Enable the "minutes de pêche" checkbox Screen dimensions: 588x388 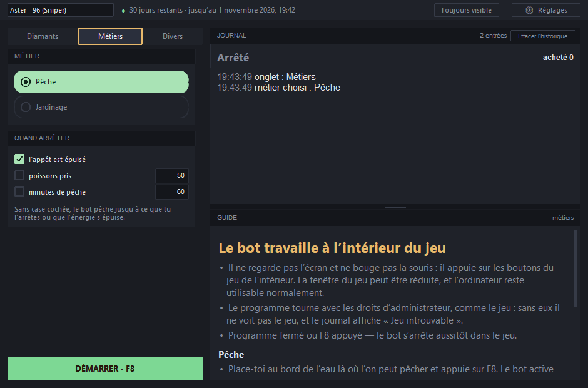(19, 191)
